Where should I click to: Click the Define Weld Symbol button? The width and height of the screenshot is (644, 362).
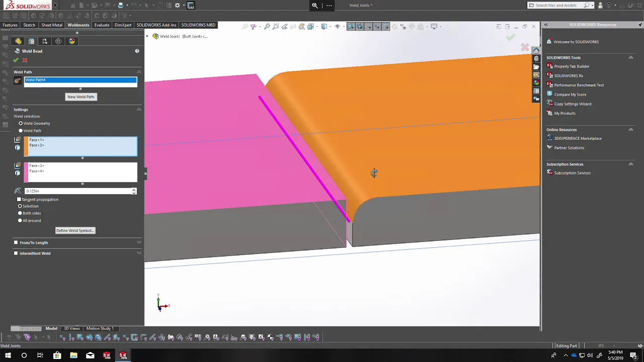point(75,231)
